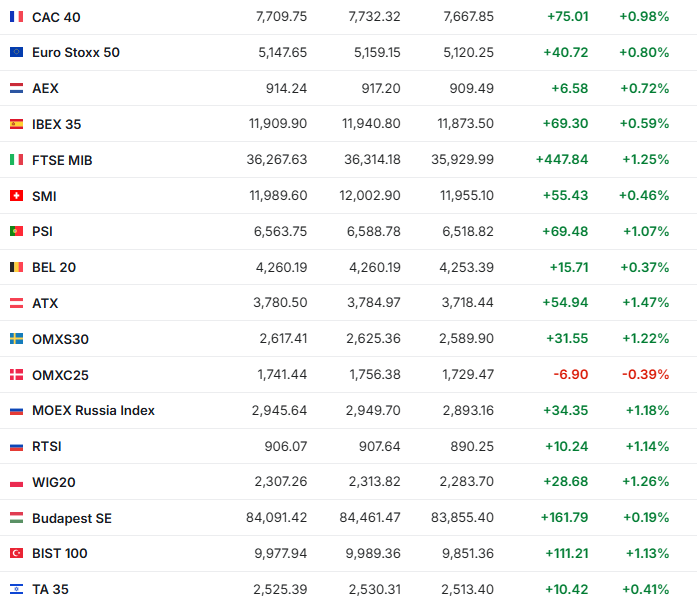Screen dimensions: 697x605
Task: Click the OMXC25 red -0.39% change value
Action: point(644,375)
